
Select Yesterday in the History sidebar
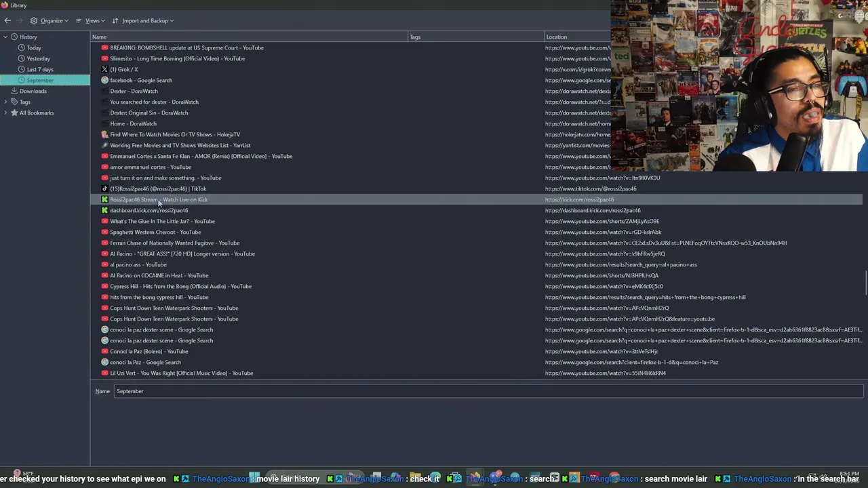38,58
